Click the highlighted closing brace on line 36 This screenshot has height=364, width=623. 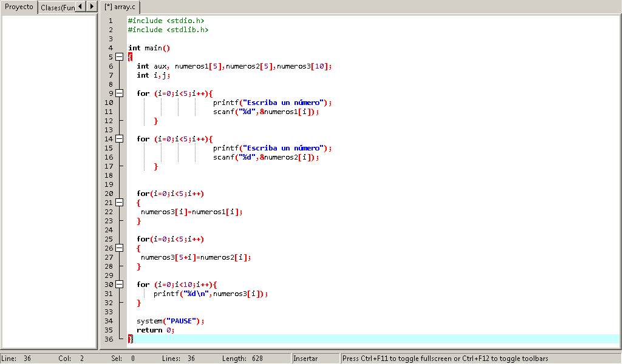pyautogui.click(x=130, y=339)
